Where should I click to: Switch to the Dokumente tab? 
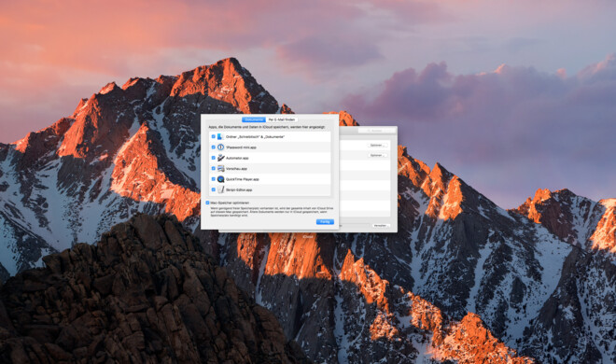pyautogui.click(x=254, y=119)
